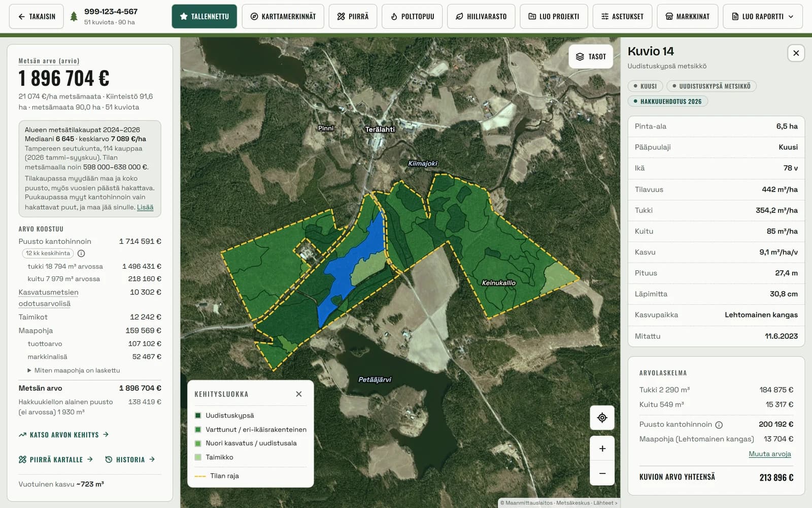This screenshot has width=812, height=508.
Task: Click the 12 kk keskihinta chip
Action: click(x=48, y=253)
